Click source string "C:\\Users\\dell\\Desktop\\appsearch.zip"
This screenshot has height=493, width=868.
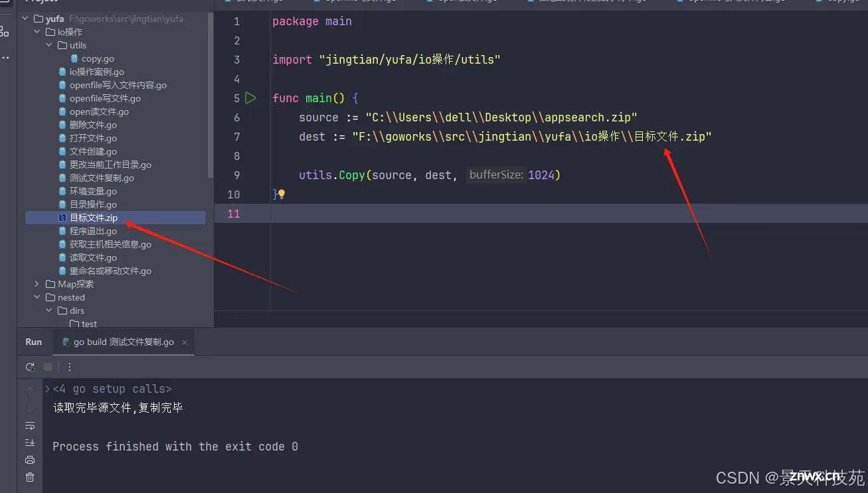coord(501,117)
